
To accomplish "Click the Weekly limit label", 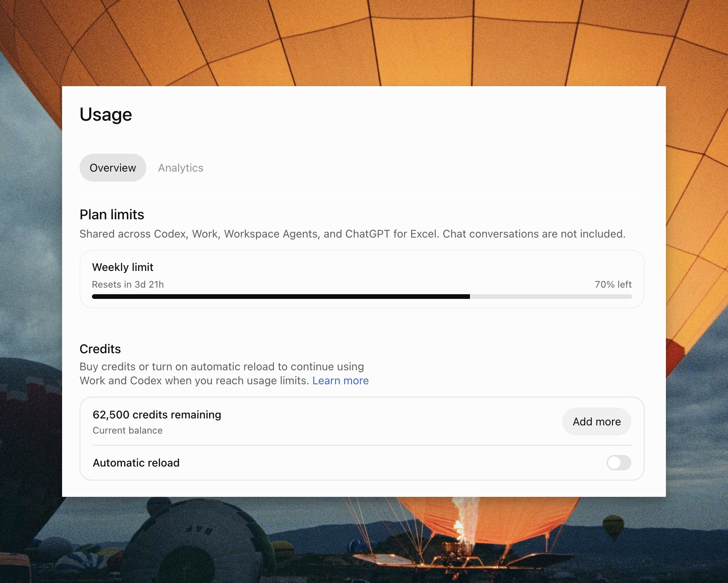I will click(x=123, y=267).
